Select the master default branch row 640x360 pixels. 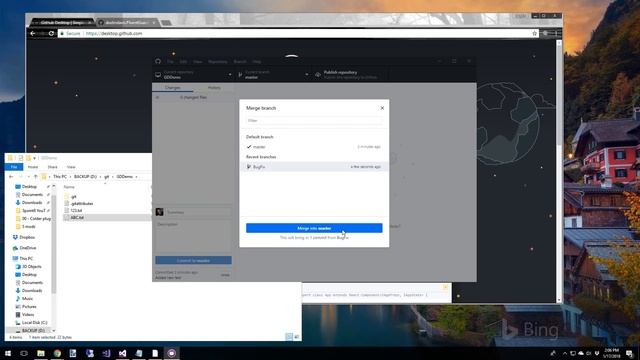pos(314,147)
